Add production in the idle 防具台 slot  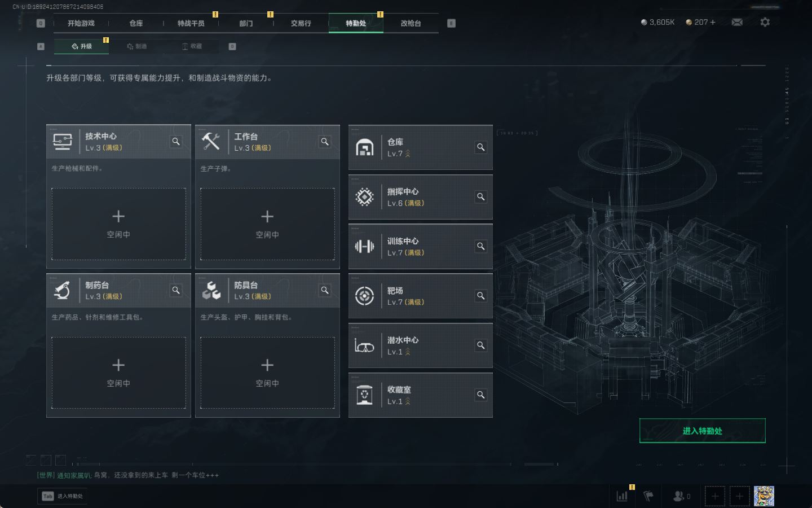click(x=267, y=373)
